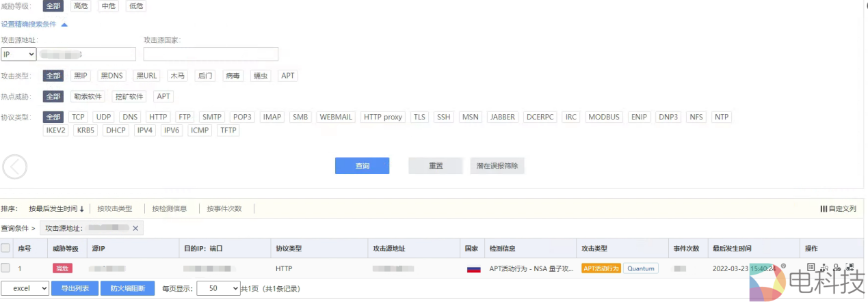Image resolution: width=868 pixels, height=306 pixels.
Task: Select protocol type TCP
Action: click(x=78, y=117)
